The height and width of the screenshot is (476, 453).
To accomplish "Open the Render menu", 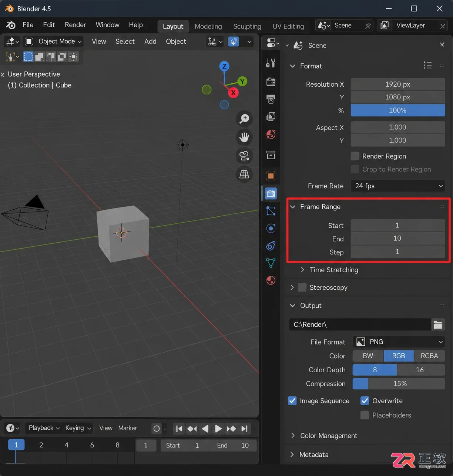I will coord(75,25).
